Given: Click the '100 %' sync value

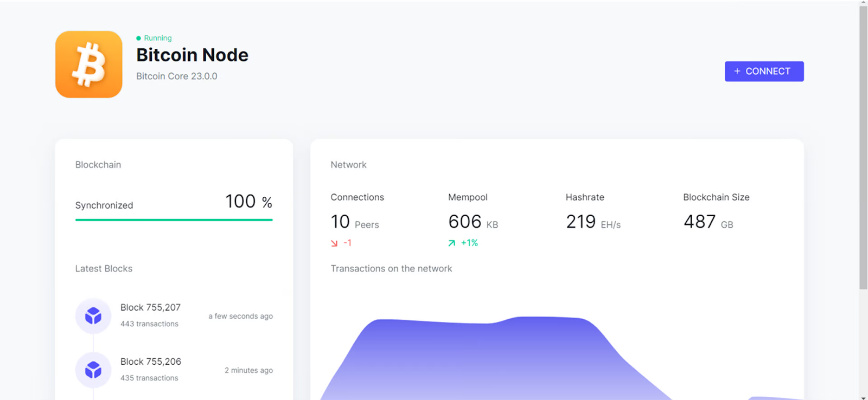Looking at the screenshot, I should click(249, 202).
